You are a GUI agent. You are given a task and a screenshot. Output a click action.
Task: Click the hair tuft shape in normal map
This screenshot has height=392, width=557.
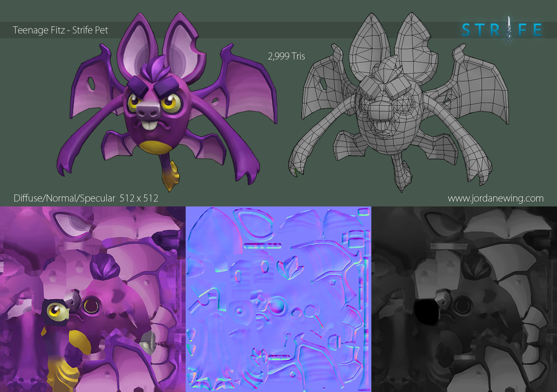[290, 267]
